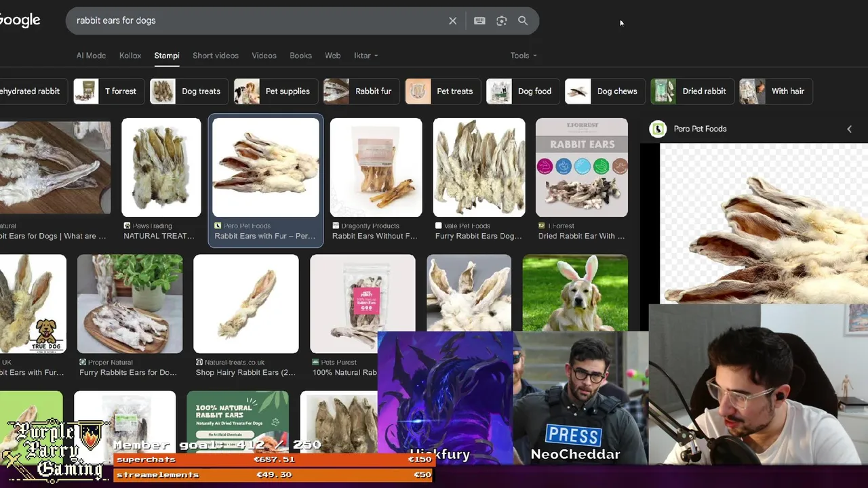Click 'Furry Rabbits Ears for Do...' title
Image resolution: width=868 pixels, height=488 pixels.
(128, 372)
